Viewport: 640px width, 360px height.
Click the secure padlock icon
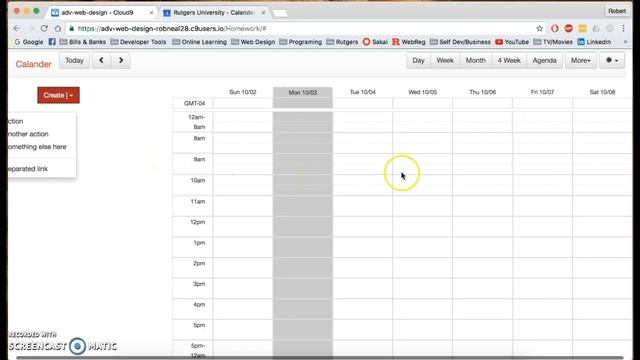(x=71, y=29)
